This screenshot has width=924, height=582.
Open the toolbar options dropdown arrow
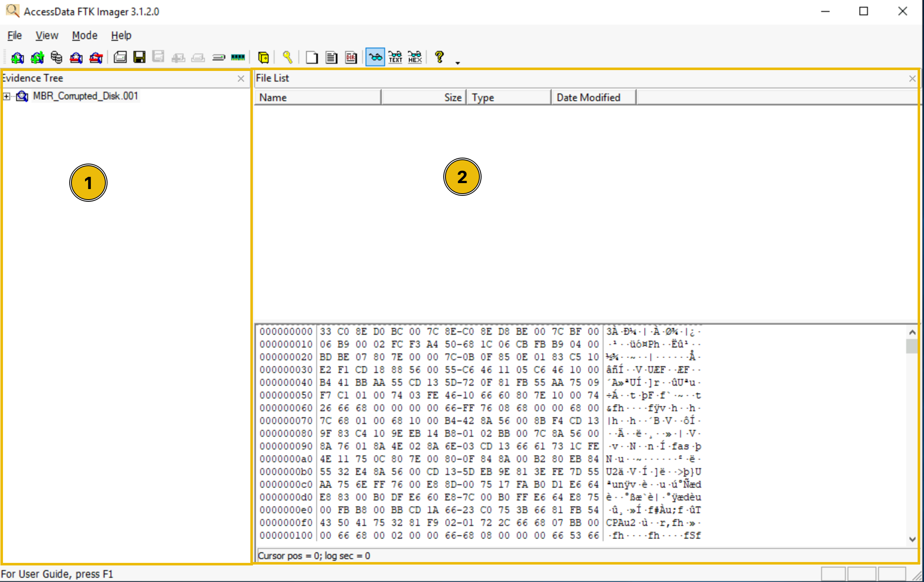point(458,62)
